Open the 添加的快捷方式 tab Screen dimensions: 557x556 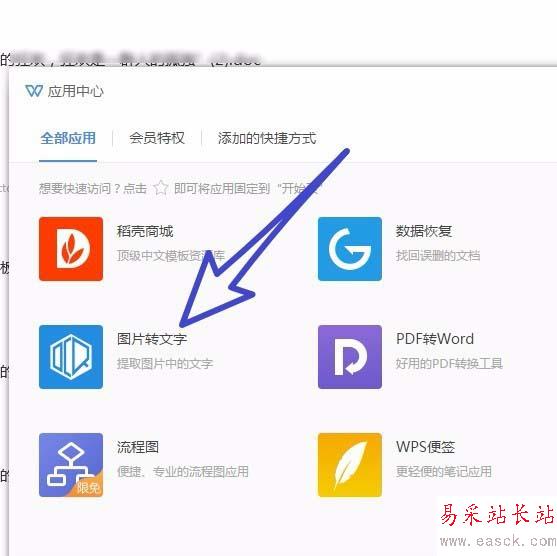(x=267, y=138)
